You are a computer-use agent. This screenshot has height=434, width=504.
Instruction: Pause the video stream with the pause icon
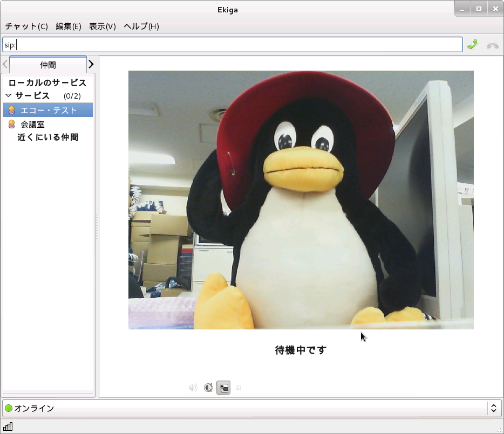click(238, 387)
